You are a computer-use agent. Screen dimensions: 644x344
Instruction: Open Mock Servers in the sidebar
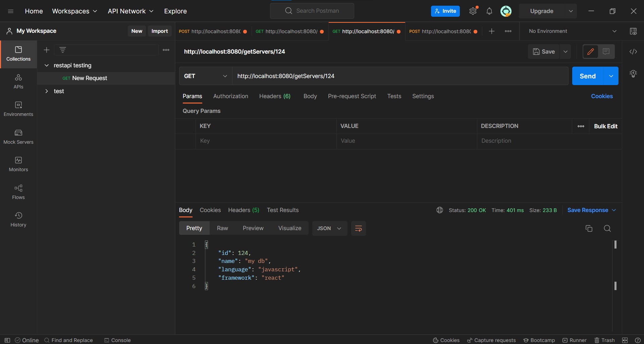(18, 137)
